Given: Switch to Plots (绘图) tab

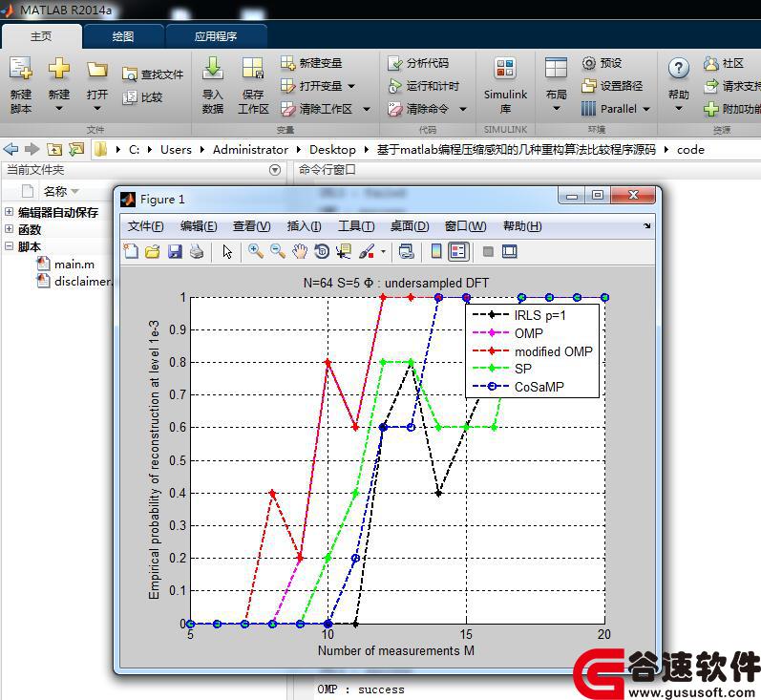Looking at the screenshot, I should (x=123, y=36).
